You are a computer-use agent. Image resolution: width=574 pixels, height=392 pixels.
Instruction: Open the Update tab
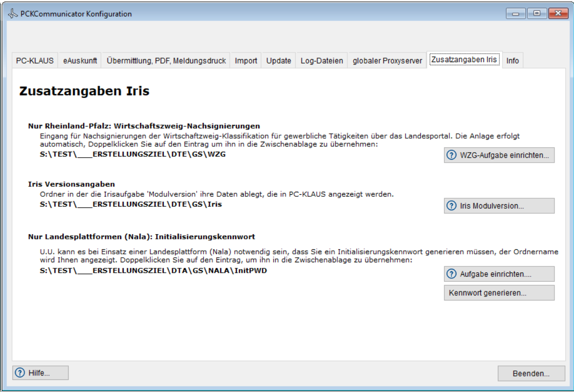pyautogui.click(x=278, y=61)
